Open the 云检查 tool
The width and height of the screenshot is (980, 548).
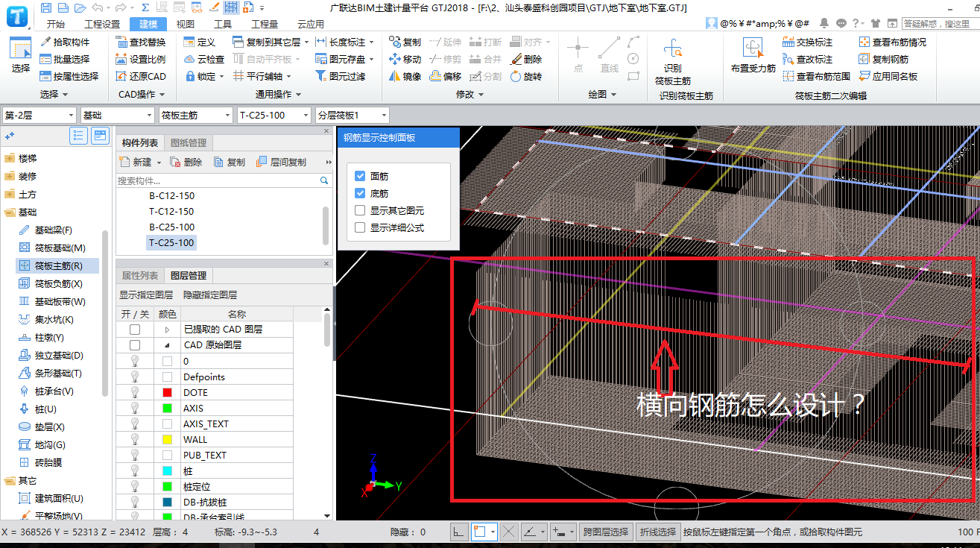pos(203,59)
